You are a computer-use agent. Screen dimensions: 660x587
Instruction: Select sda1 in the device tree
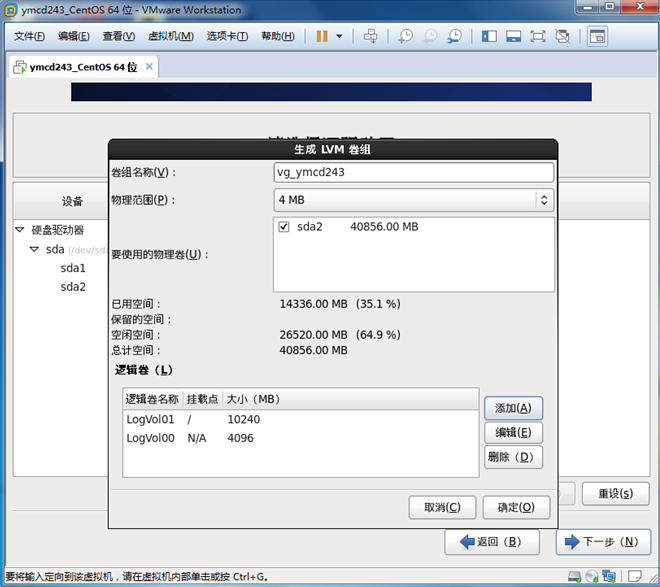[73, 268]
